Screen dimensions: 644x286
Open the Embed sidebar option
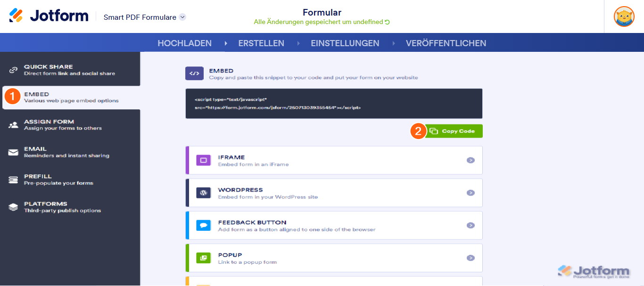tap(71, 98)
